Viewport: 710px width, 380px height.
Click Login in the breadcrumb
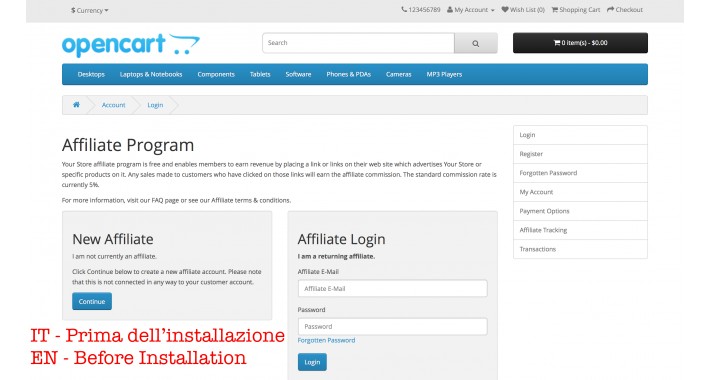pos(155,105)
